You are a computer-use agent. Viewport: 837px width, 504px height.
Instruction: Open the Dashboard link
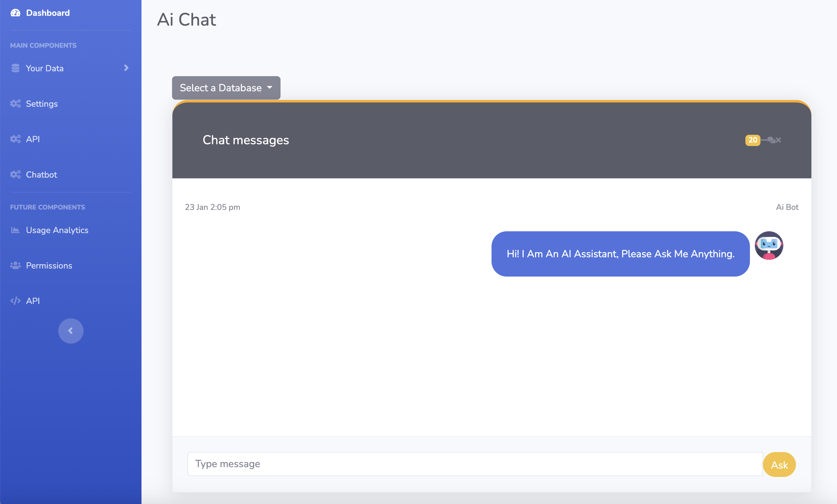point(48,13)
